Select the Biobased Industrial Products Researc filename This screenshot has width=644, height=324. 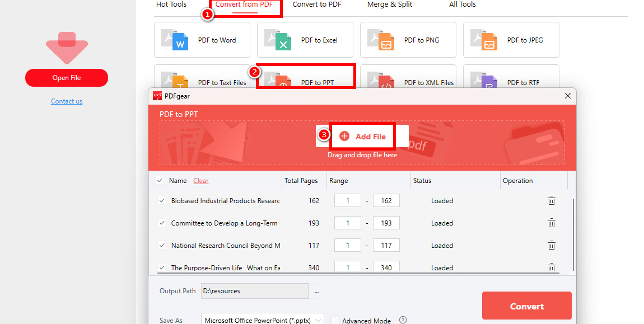(x=226, y=201)
